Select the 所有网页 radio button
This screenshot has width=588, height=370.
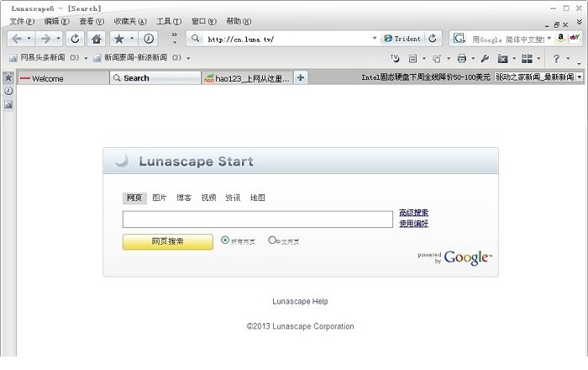click(225, 240)
